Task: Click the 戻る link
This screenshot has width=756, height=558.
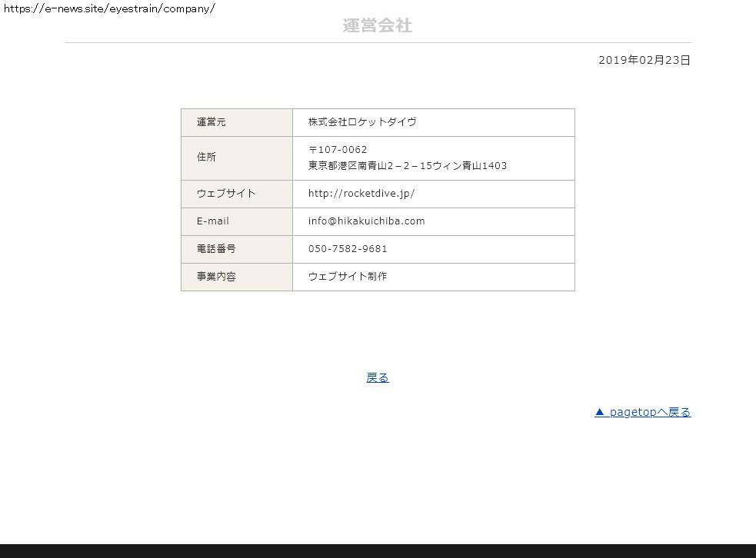Action: tap(378, 377)
